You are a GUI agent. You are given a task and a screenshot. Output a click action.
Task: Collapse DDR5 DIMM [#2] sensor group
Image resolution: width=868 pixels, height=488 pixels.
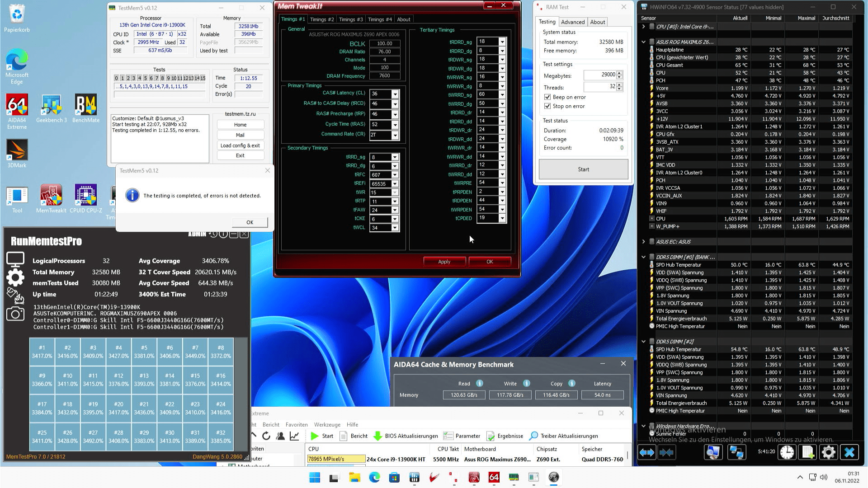(x=644, y=342)
